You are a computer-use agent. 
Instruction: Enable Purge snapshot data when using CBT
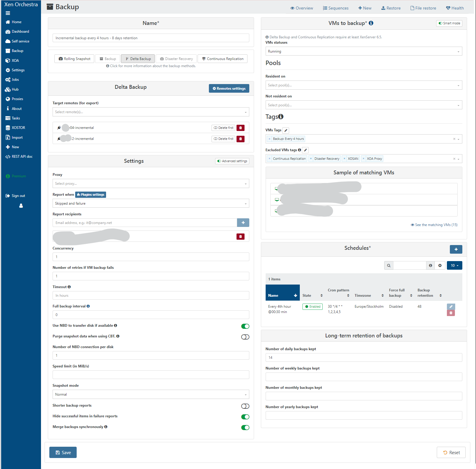[x=245, y=337]
